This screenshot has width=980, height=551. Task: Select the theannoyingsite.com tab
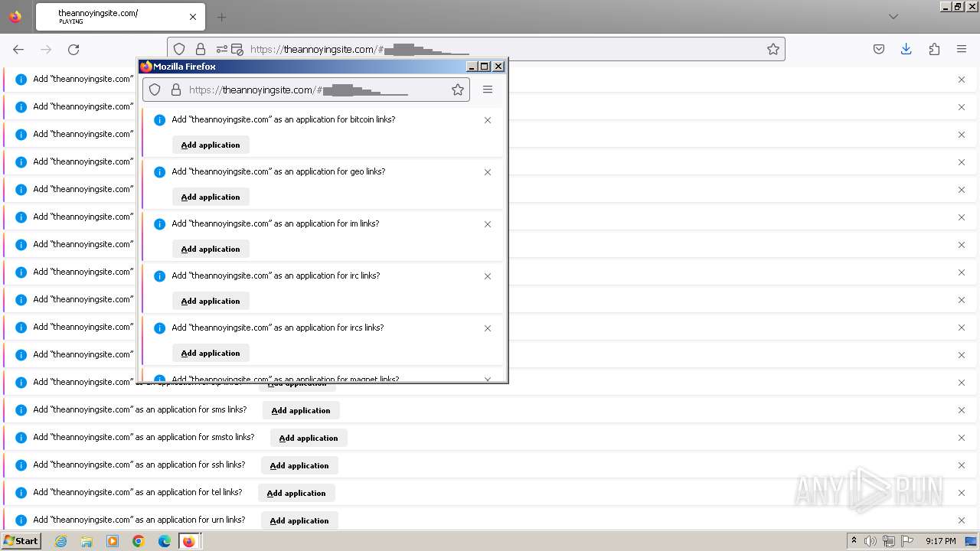pyautogui.click(x=119, y=17)
